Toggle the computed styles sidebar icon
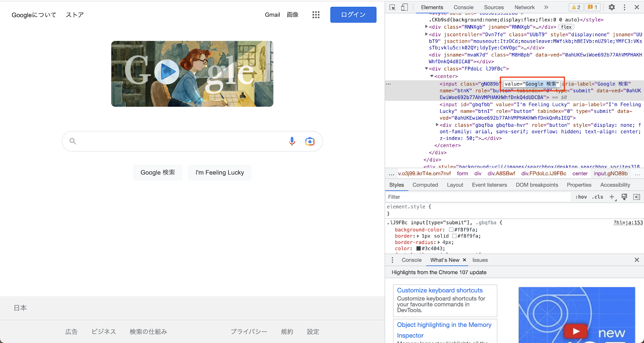644x343 pixels. tap(637, 197)
